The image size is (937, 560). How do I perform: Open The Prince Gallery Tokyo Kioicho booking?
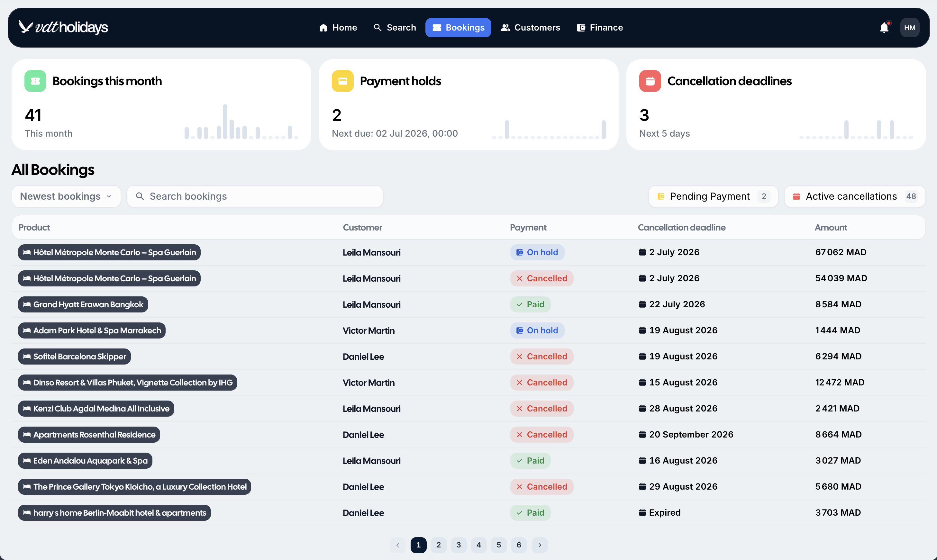134,487
